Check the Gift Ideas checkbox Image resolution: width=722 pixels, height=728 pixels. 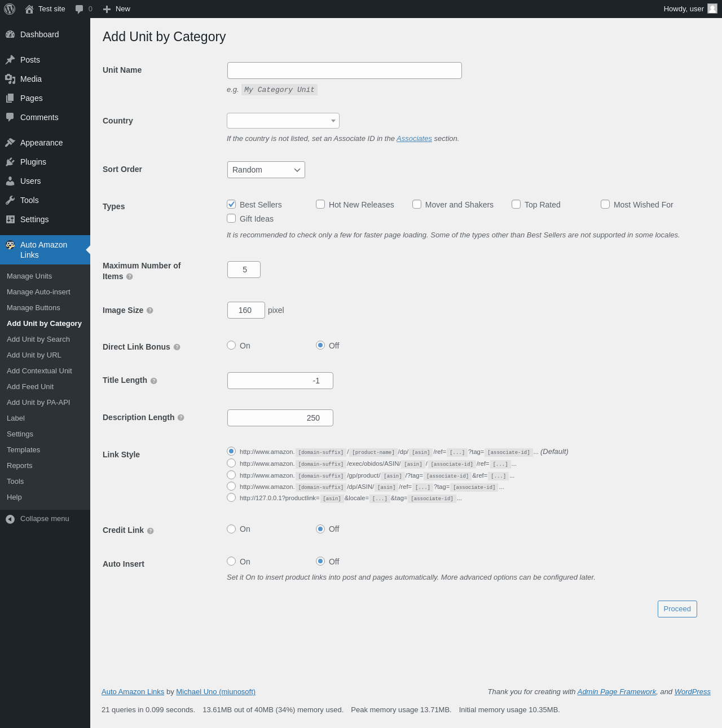pyautogui.click(x=231, y=218)
